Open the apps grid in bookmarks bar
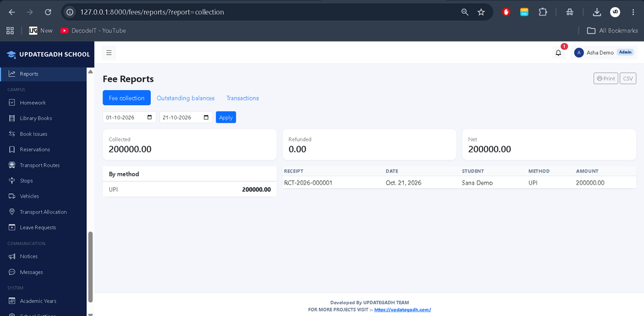 [10, 30]
